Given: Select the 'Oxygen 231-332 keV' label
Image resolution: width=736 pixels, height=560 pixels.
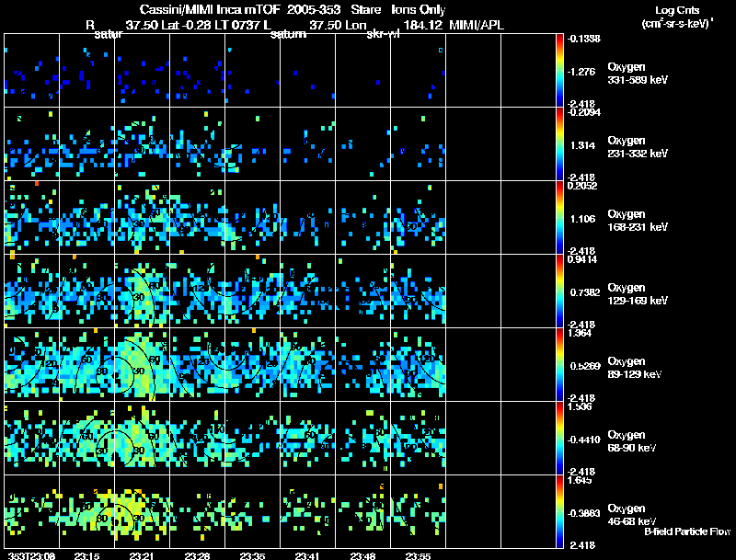Looking at the screenshot, I should click(x=638, y=147).
